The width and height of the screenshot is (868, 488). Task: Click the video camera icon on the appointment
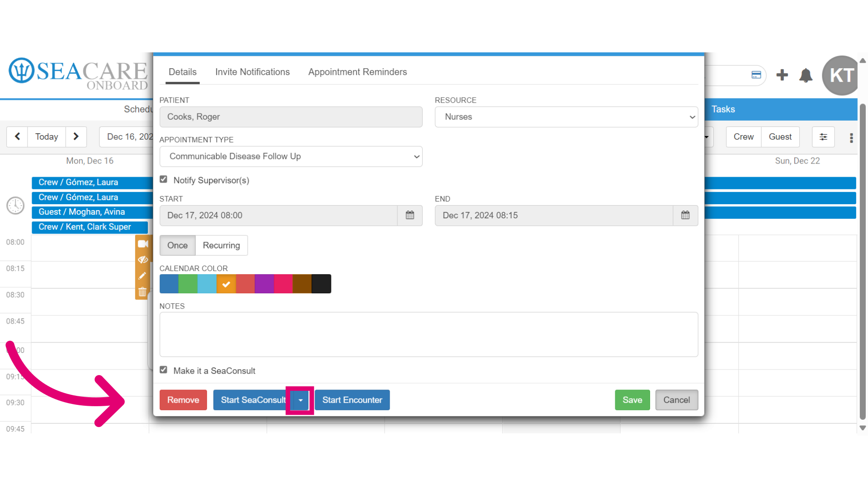143,244
